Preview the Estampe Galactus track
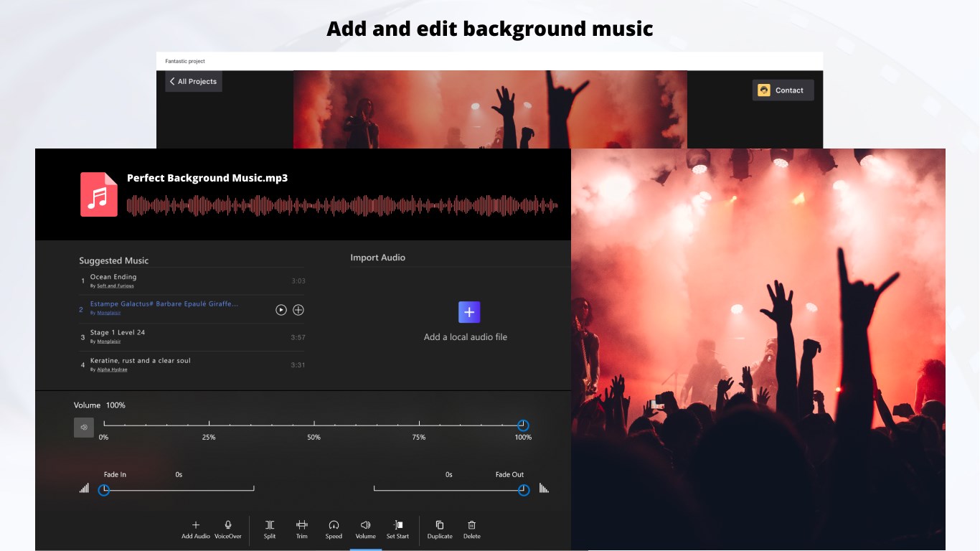 279,310
